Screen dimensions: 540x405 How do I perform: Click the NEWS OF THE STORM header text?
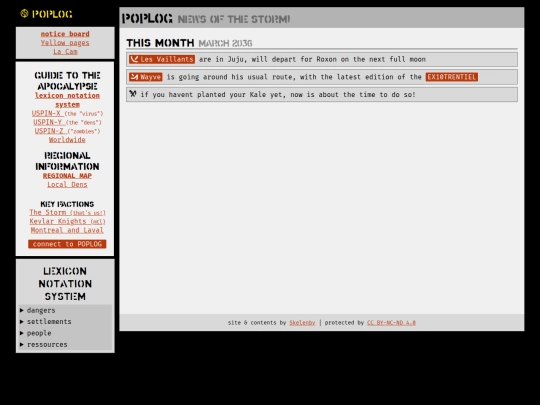point(234,19)
